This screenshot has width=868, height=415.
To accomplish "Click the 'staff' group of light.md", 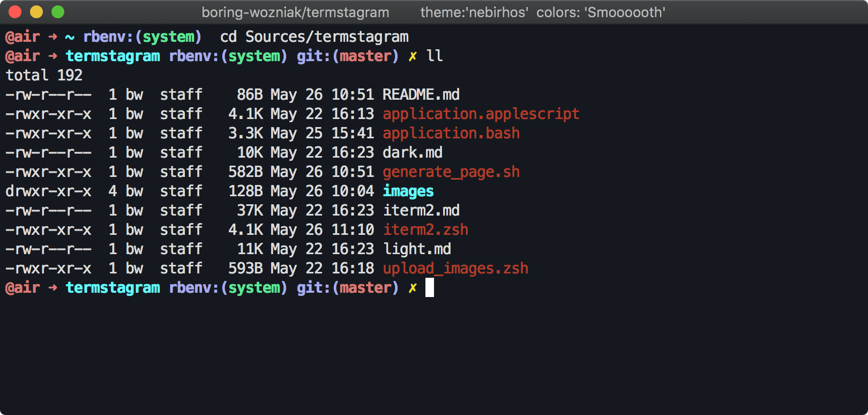I will [181, 249].
